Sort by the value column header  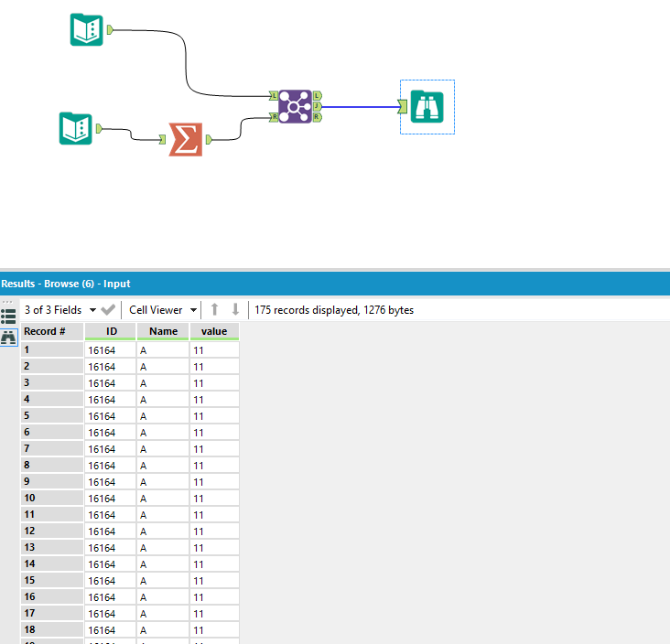pos(214,331)
